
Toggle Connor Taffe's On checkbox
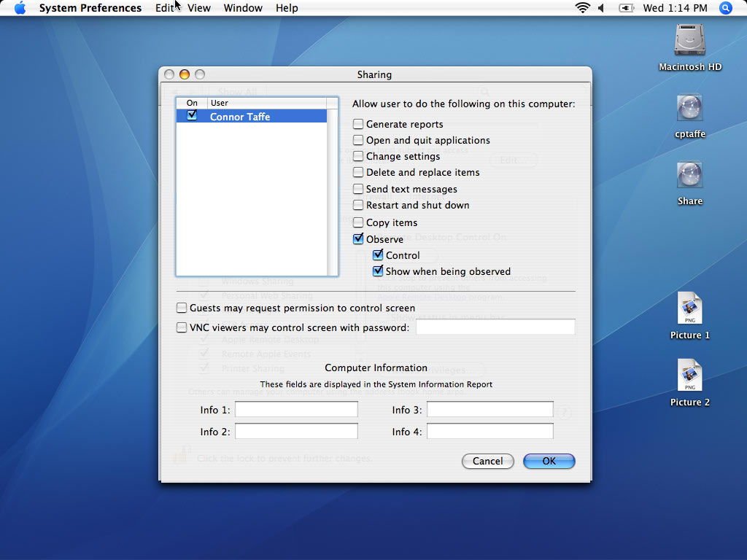[x=192, y=115]
